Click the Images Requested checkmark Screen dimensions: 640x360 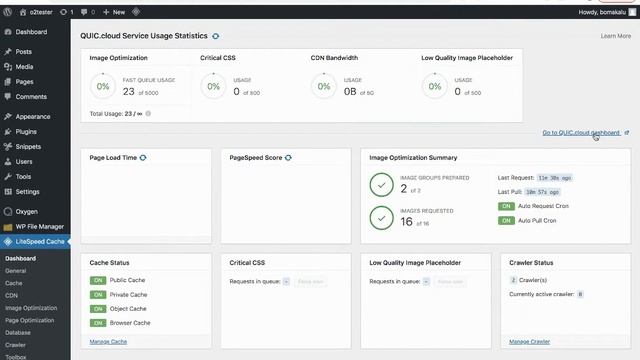tap(381, 218)
